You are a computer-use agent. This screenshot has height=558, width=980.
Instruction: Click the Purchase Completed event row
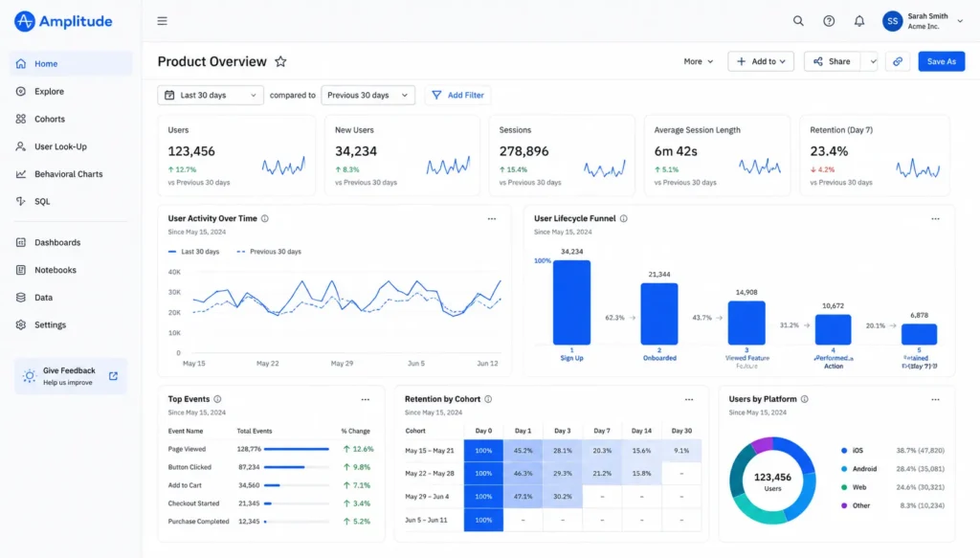pos(271,521)
